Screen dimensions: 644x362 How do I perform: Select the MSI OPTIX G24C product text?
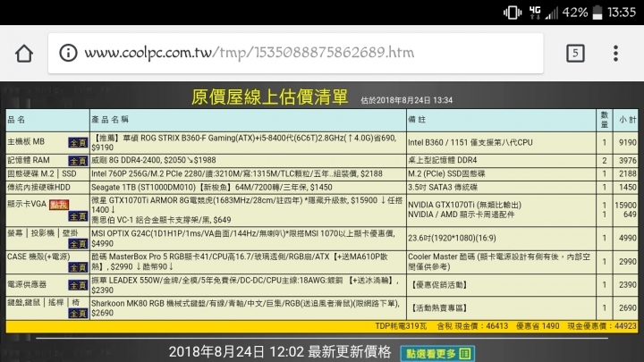click(242, 238)
